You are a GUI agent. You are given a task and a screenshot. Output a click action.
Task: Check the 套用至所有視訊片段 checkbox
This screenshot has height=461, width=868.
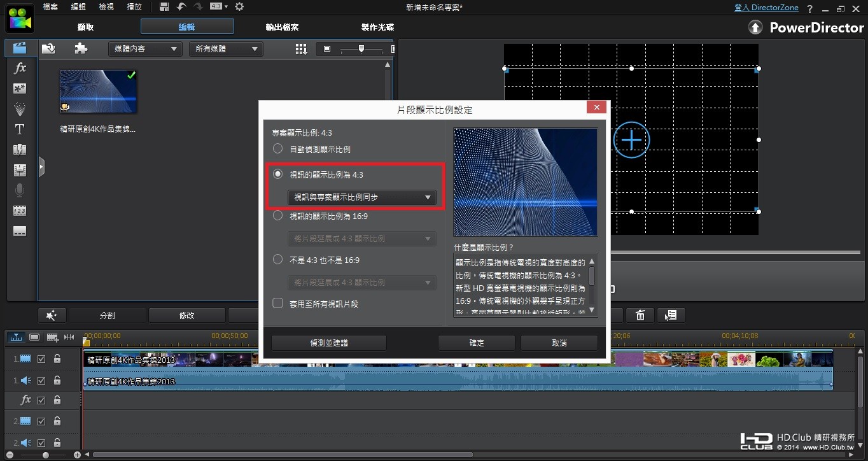(277, 304)
